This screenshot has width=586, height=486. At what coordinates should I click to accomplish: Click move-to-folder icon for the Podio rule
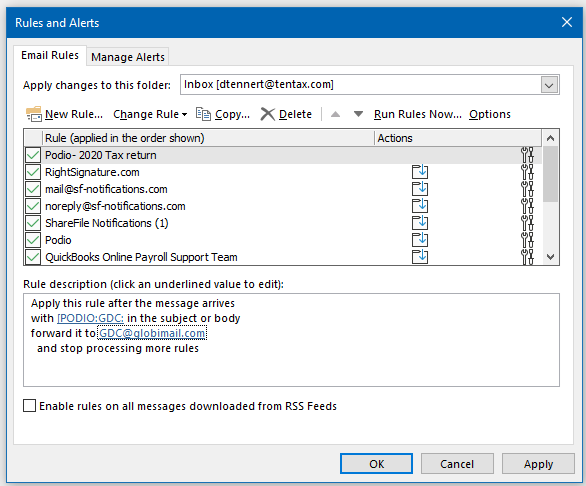pos(420,240)
